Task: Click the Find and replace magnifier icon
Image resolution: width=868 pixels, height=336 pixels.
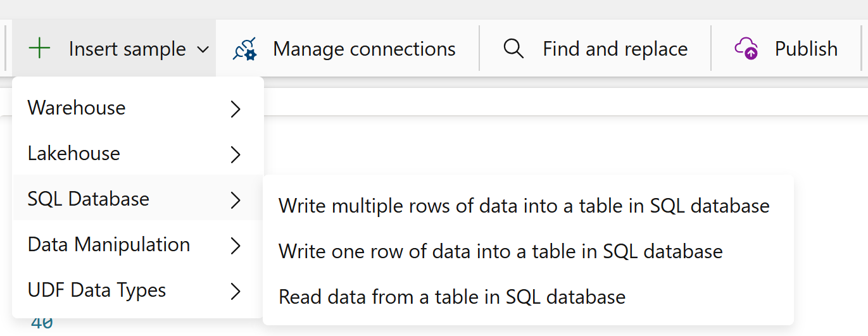Action: pos(513,49)
